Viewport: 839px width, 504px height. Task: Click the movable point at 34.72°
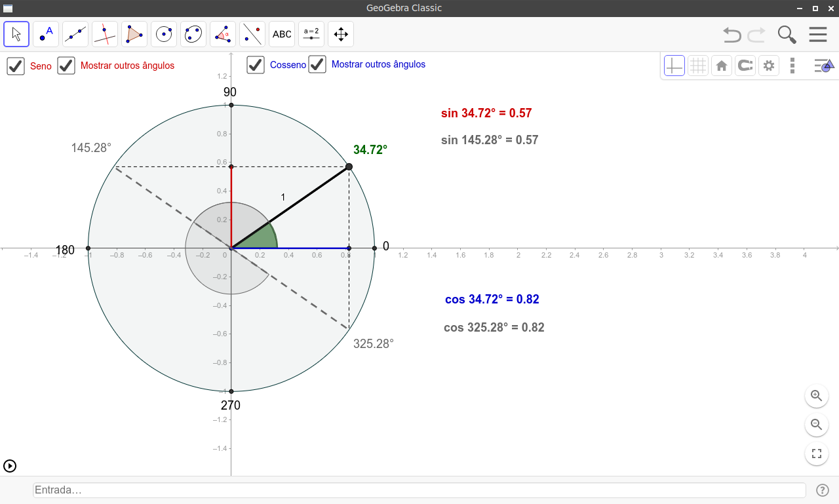pyautogui.click(x=349, y=167)
